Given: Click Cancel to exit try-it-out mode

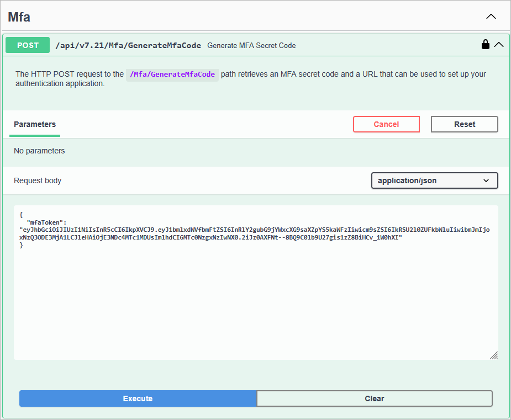Looking at the screenshot, I should pos(386,124).
